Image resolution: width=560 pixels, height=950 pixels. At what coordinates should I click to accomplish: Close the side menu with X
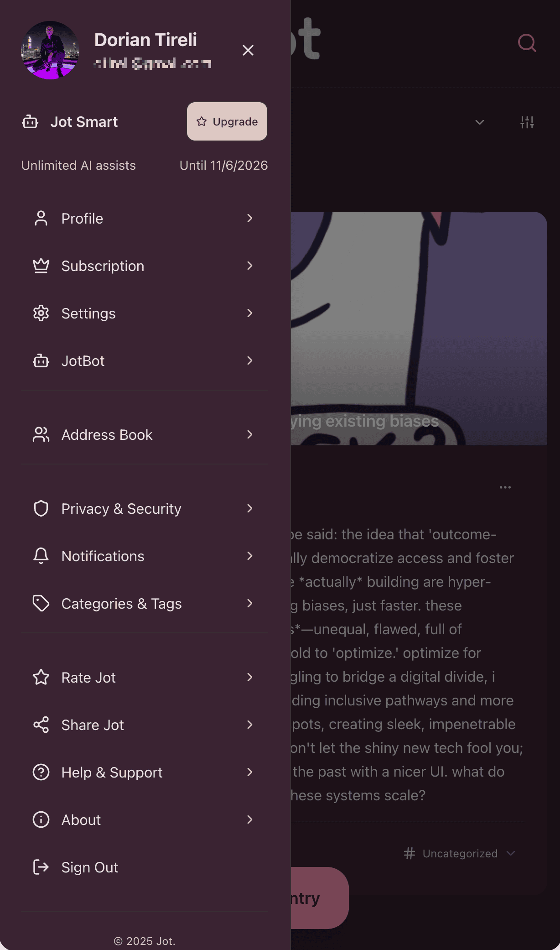pos(248,50)
